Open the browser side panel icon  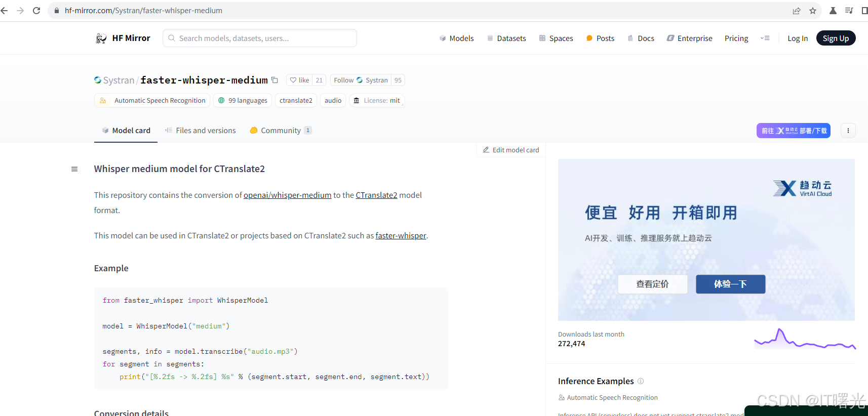pos(864,11)
